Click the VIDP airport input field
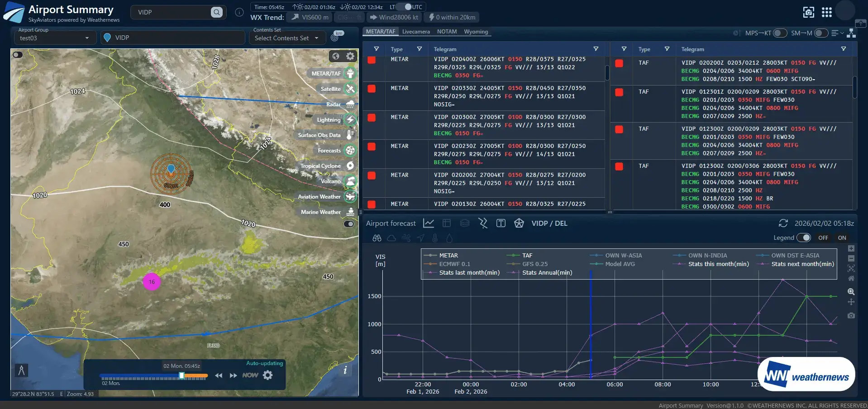 [174, 38]
